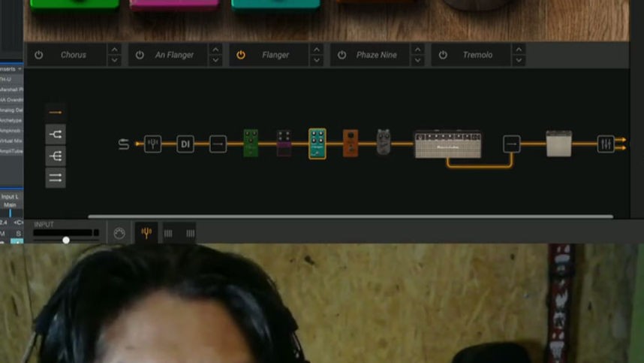This screenshot has height=363, width=644.
Task: Click the <C> pan value on channel
Action: click(x=18, y=222)
